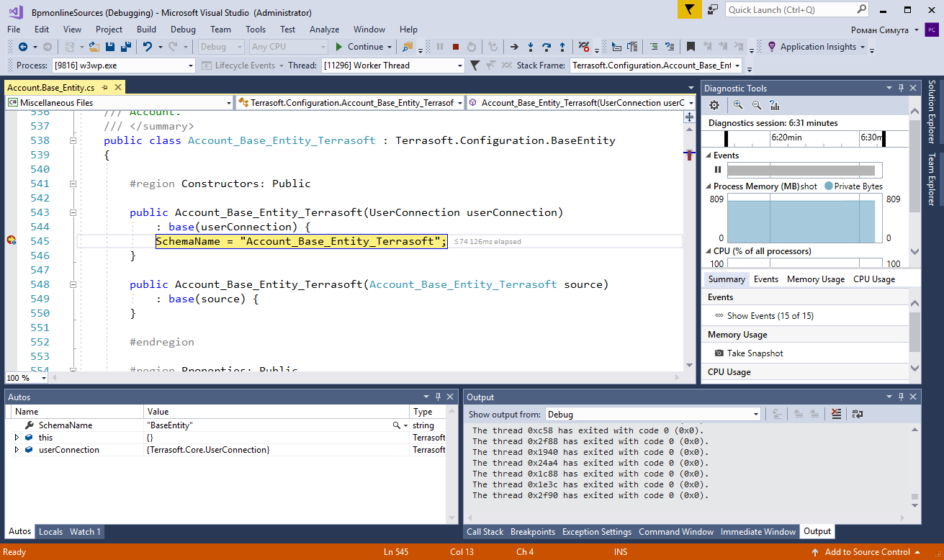The height and width of the screenshot is (560, 944).
Task: Open Diagnostic Tools settings gear
Action: (714, 105)
